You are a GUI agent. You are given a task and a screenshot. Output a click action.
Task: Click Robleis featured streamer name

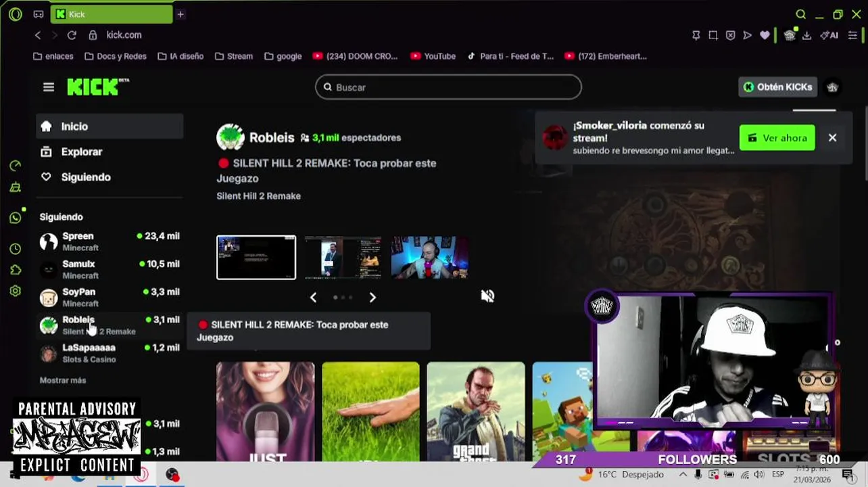[x=272, y=137]
